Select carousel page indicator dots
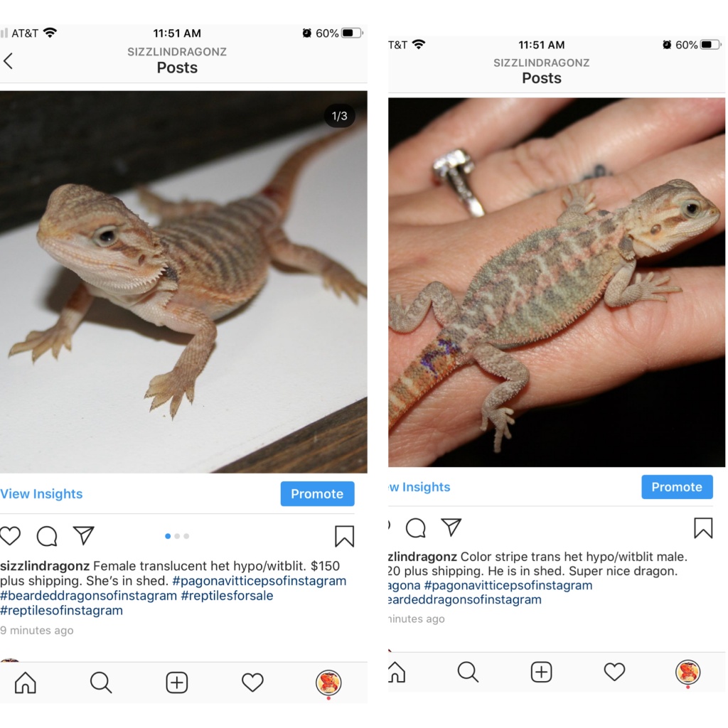The width and height of the screenshot is (728, 728). coord(177,536)
